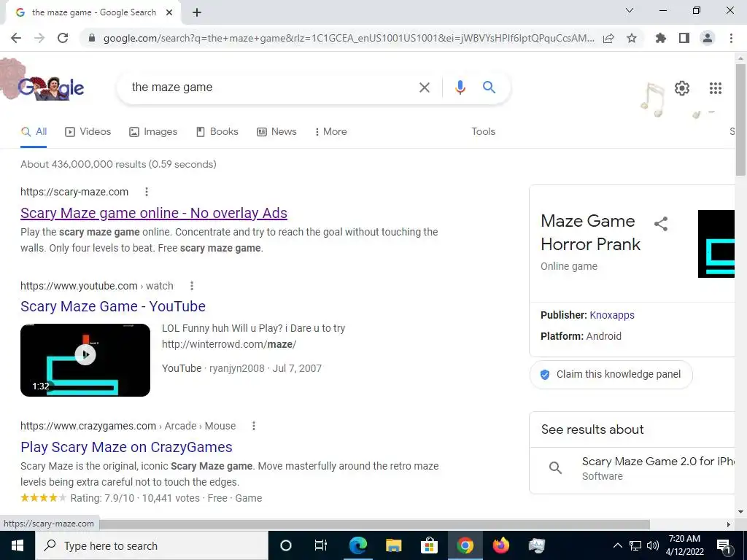747x560 pixels.
Task: Open File Explorer from taskbar
Action: pyautogui.click(x=393, y=545)
